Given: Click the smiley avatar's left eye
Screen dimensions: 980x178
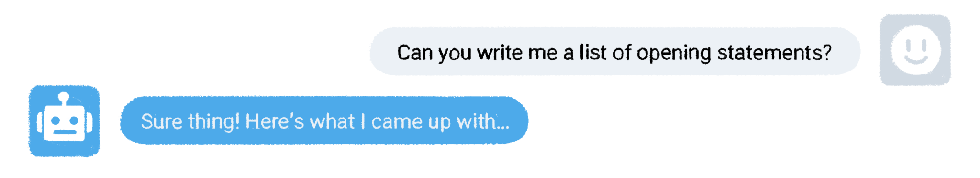Looking at the screenshot, I should pyautogui.click(x=908, y=45).
